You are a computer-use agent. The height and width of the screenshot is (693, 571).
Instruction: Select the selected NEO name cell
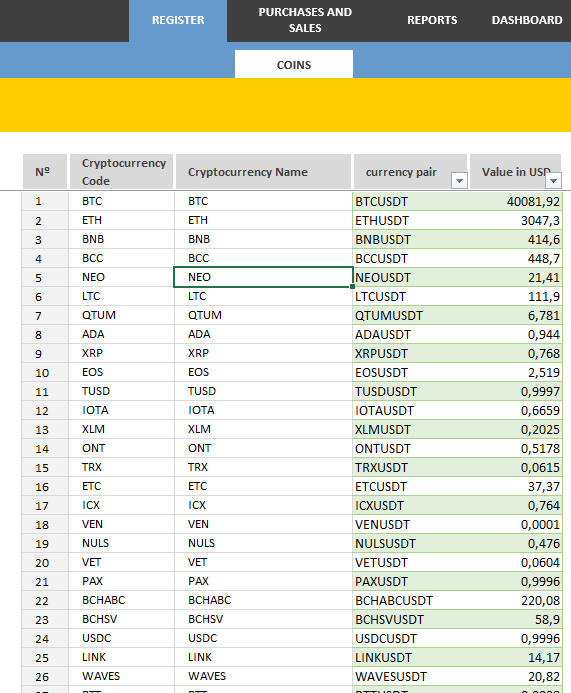(263, 277)
